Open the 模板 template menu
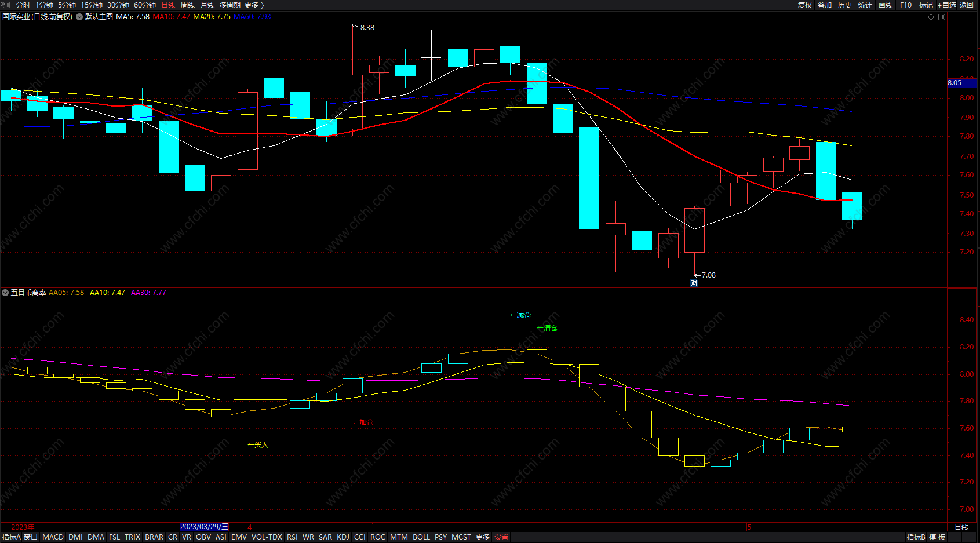The height and width of the screenshot is (543, 980). coord(937,537)
